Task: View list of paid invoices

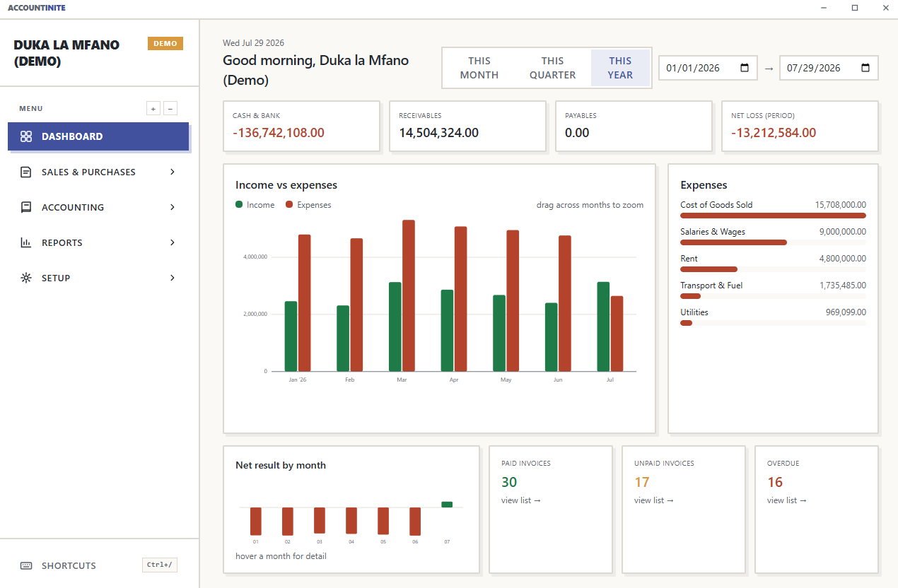Action: [x=521, y=500]
